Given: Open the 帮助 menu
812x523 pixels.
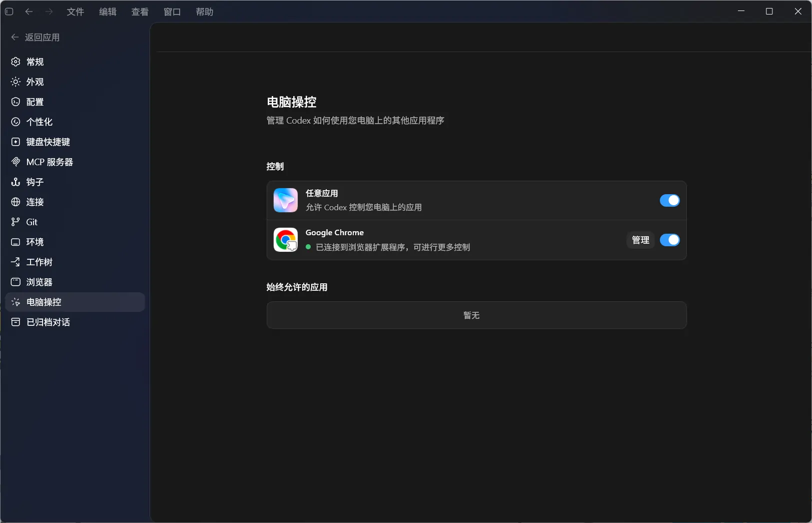Looking at the screenshot, I should (x=205, y=12).
